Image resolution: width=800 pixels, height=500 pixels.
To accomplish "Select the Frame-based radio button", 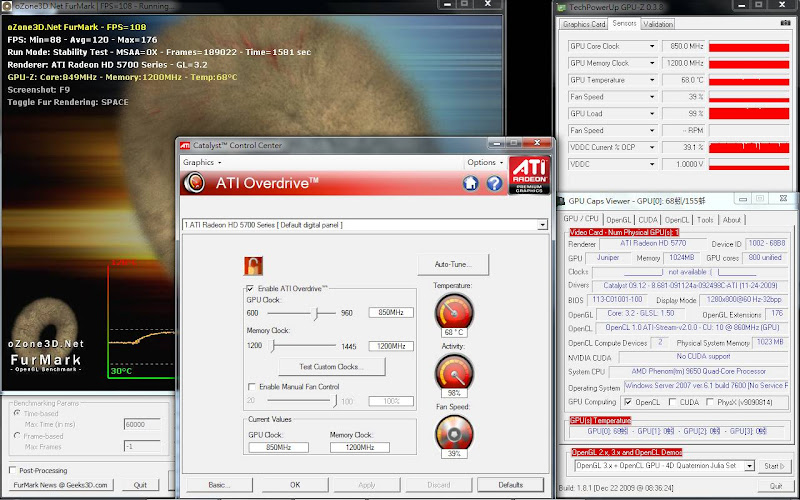I will click(17, 436).
